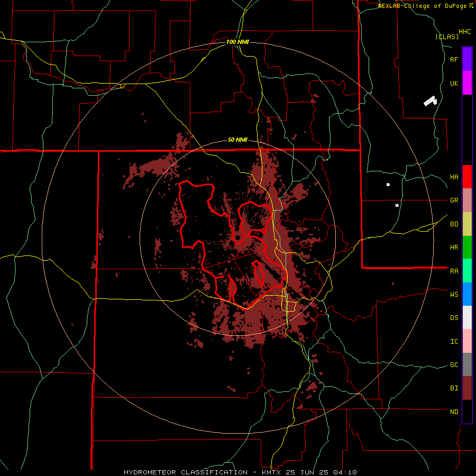The height and width of the screenshot is (476, 476).
Task: Click the HHC product code text
Action: tap(464, 32)
